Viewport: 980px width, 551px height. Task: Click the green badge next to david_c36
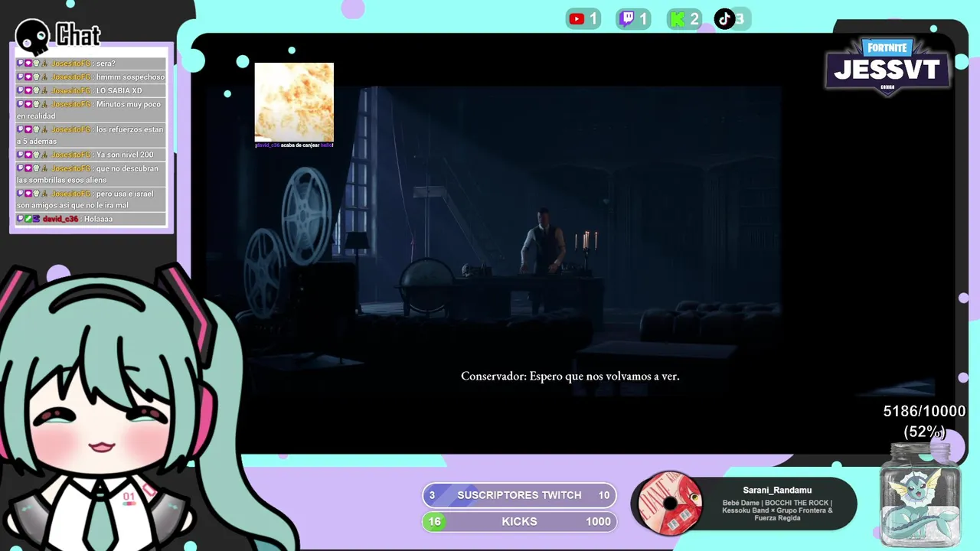(x=28, y=219)
